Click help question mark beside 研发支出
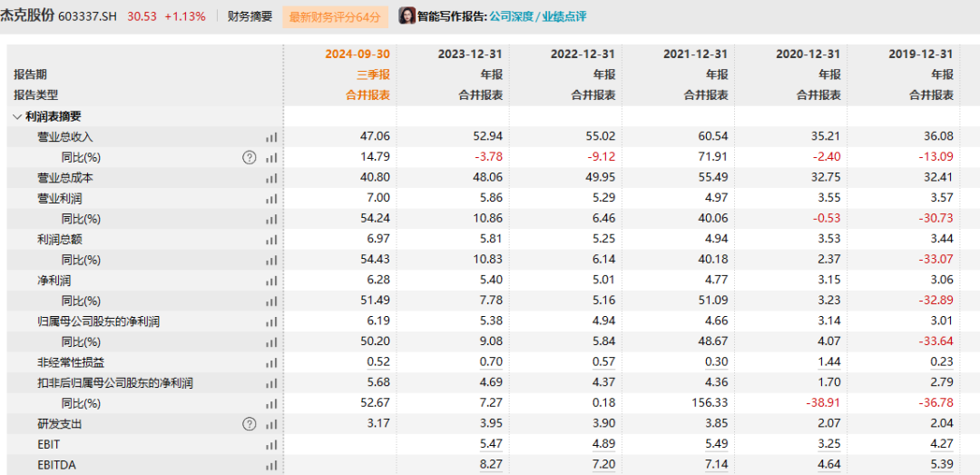Screen dimensions: 980x475 (250, 424)
